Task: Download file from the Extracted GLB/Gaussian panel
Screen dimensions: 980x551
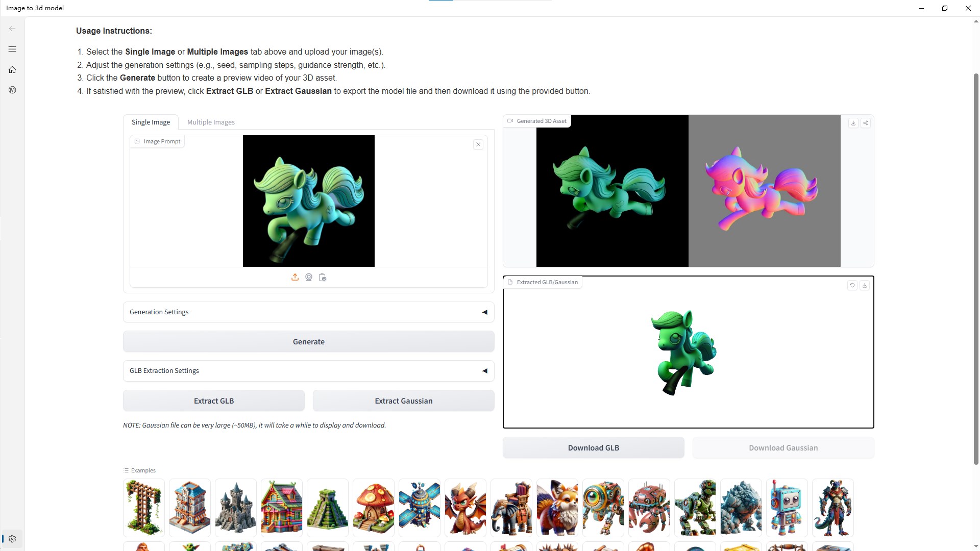Action: click(864, 285)
